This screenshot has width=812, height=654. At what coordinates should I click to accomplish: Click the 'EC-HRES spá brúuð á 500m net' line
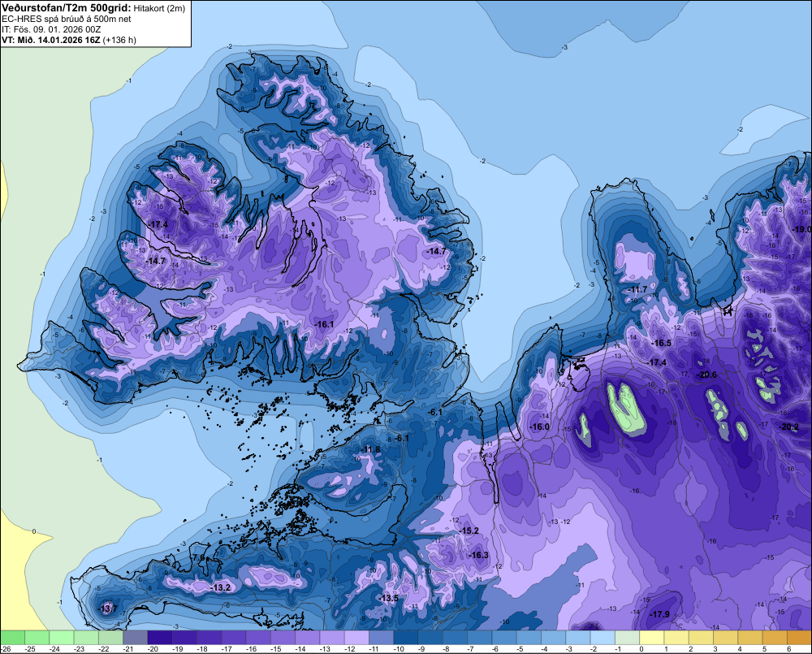tap(67, 19)
